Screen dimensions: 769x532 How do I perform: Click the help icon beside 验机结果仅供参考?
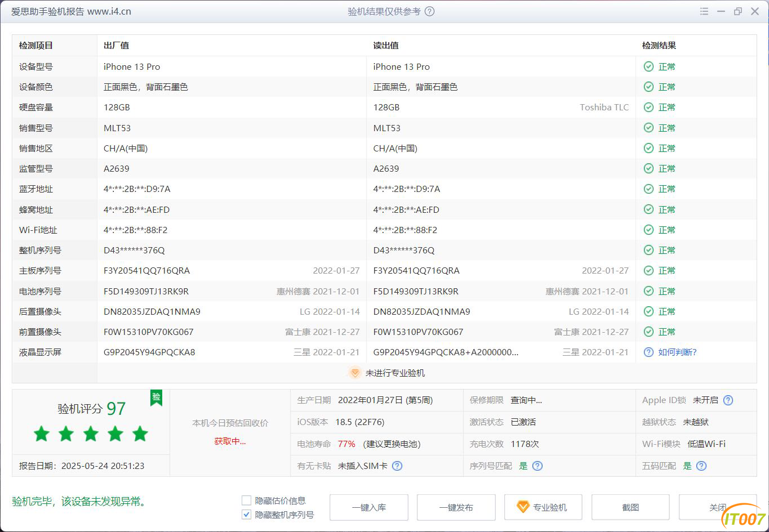tap(429, 11)
